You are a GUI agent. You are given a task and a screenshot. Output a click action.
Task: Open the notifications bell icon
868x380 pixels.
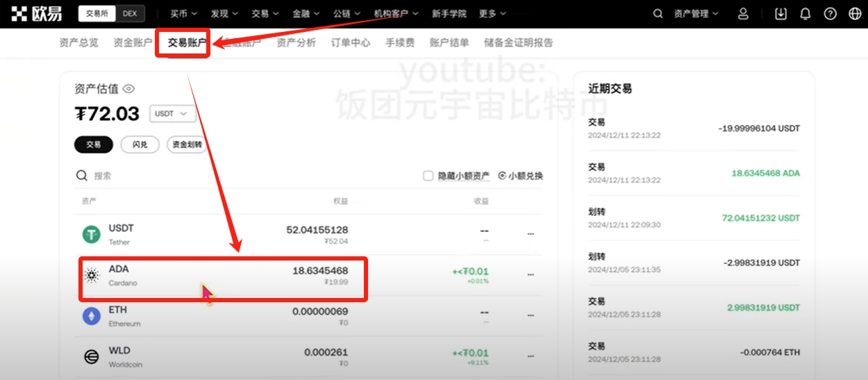(806, 14)
